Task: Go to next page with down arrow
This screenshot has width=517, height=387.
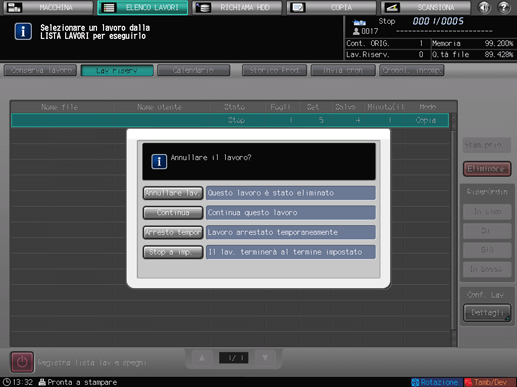Action: coord(265,358)
